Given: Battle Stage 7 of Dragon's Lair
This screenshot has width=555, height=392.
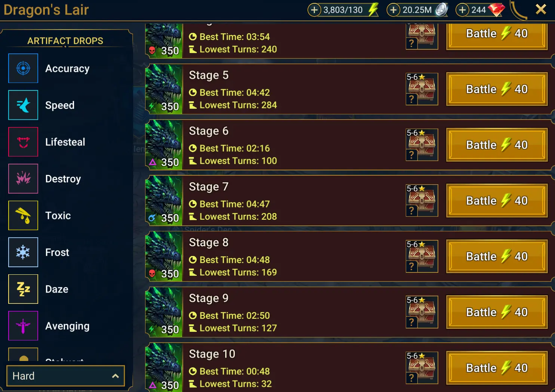Looking at the screenshot, I should pos(497,201).
